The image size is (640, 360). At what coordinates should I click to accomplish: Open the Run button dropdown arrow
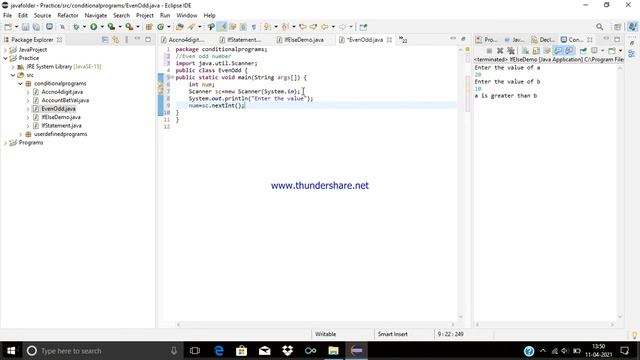tap(102, 27)
